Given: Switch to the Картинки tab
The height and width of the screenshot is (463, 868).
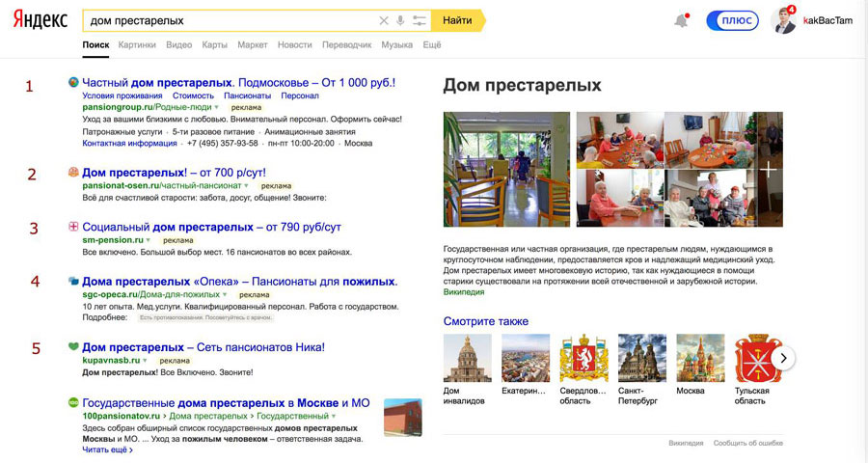Looking at the screenshot, I should [x=137, y=45].
